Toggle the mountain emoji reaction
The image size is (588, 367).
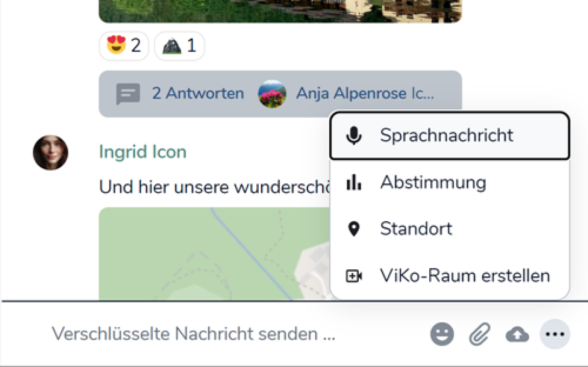pyautogui.click(x=179, y=46)
